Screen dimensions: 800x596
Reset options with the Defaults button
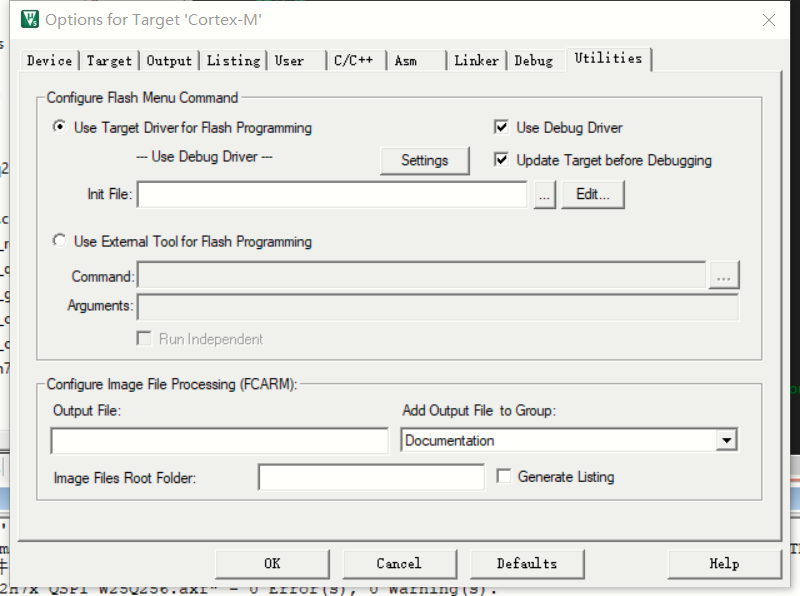pyautogui.click(x=527, y=564)
